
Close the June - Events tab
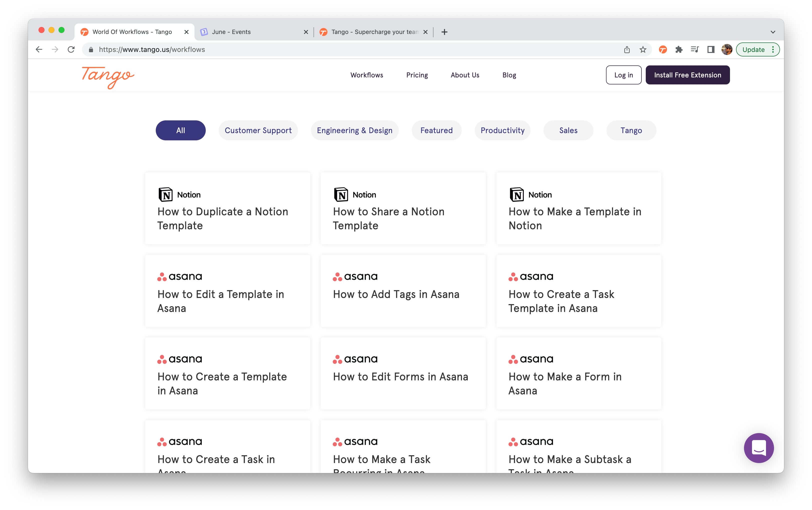[x=306, y=32]
